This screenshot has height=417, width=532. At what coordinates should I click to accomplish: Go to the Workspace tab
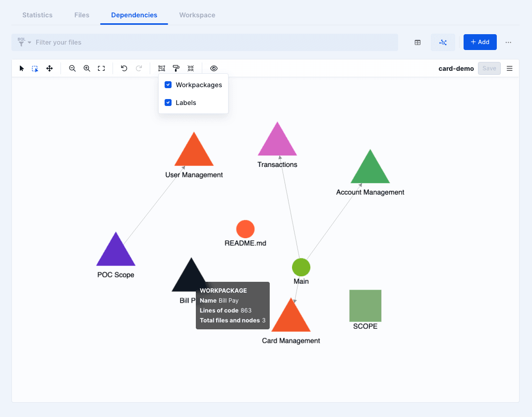click(197, 15)
